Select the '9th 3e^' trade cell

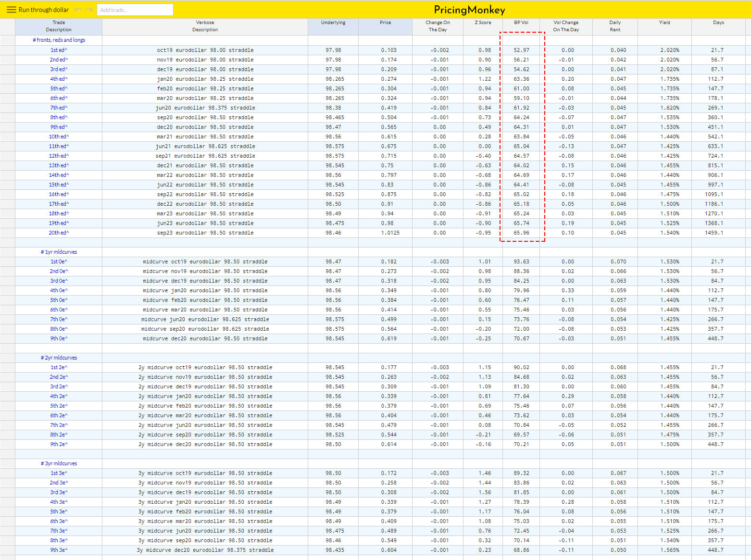59,550
